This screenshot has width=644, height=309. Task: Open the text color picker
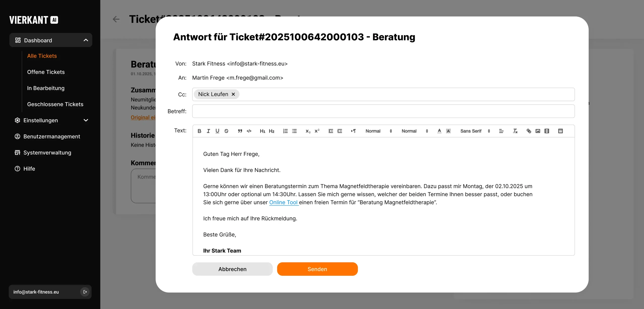coord(439,131)
